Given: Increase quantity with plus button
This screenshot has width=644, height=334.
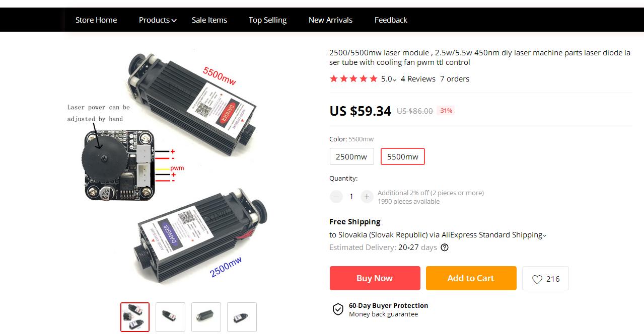Looking at the screenshot, I should pyautogui.click(x=367, y=197).
